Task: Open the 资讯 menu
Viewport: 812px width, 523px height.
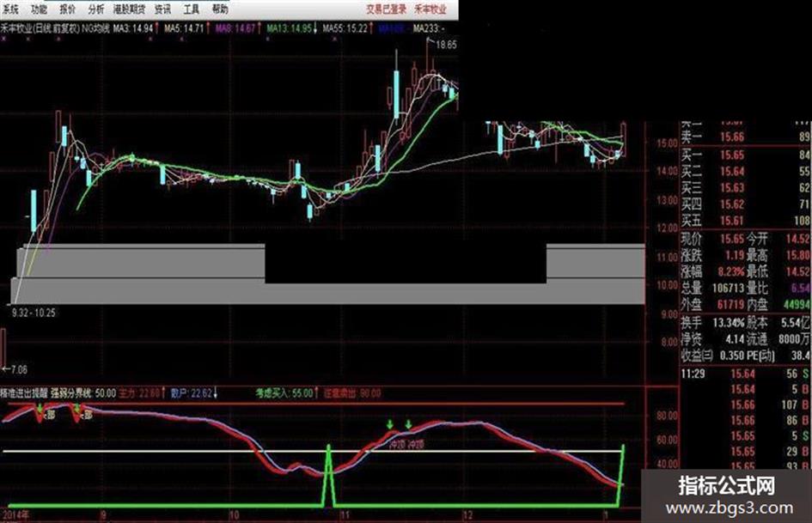Action: [x=162, y=9]
